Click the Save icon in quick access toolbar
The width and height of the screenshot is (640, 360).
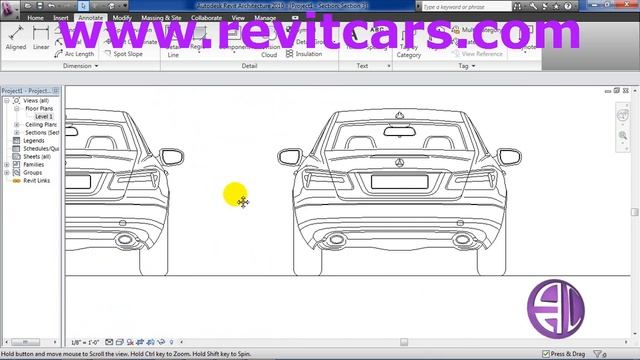[40, 6]
